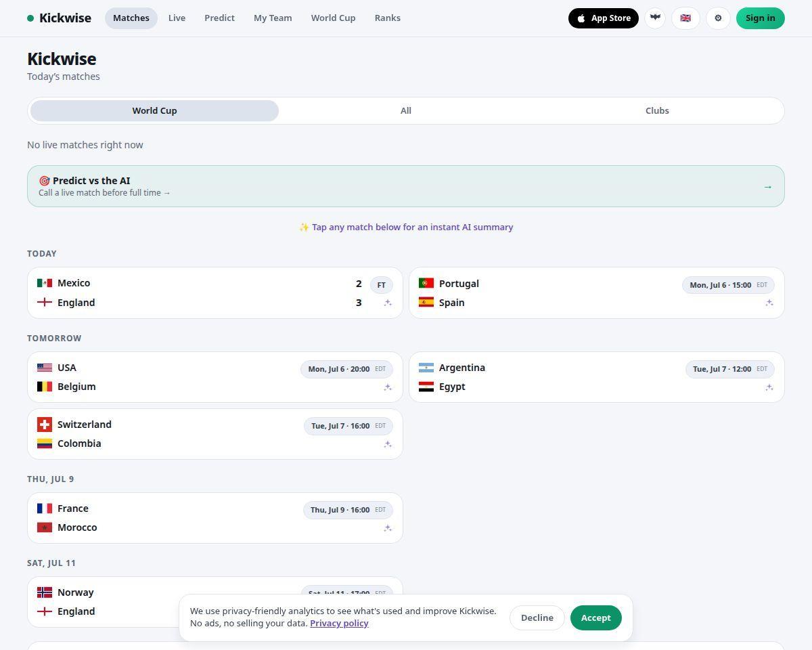Open the Matches nav tab
The image size is (812, 650).
pyautogui.click(x=131, y=18)
